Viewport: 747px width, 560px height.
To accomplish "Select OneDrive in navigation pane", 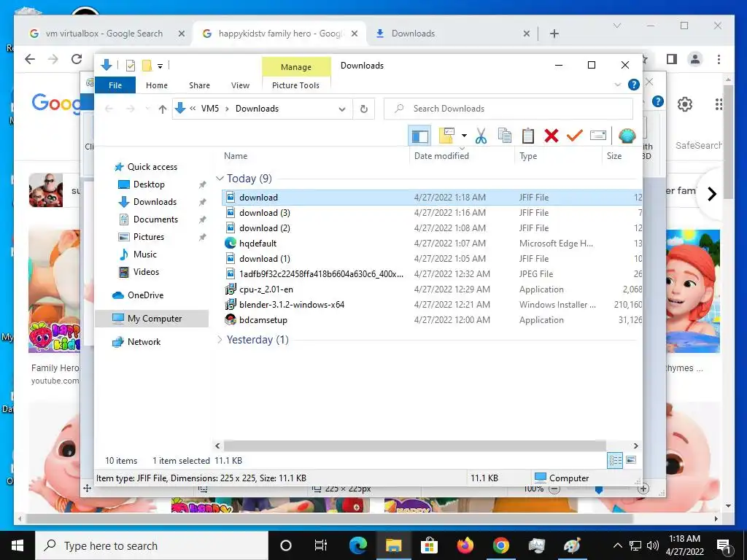I will [145, 295].
